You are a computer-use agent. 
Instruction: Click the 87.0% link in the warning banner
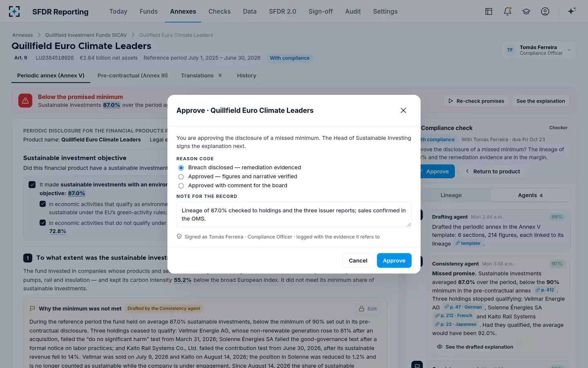point(111,105)
